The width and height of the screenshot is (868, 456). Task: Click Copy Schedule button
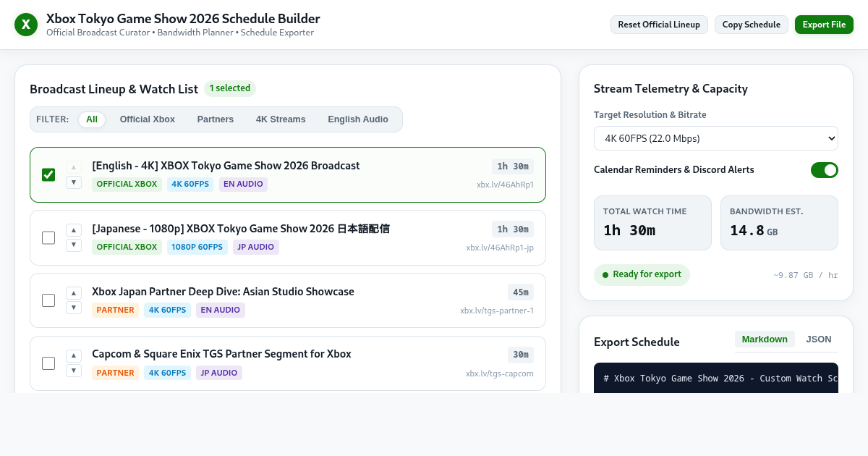[752, 25]
